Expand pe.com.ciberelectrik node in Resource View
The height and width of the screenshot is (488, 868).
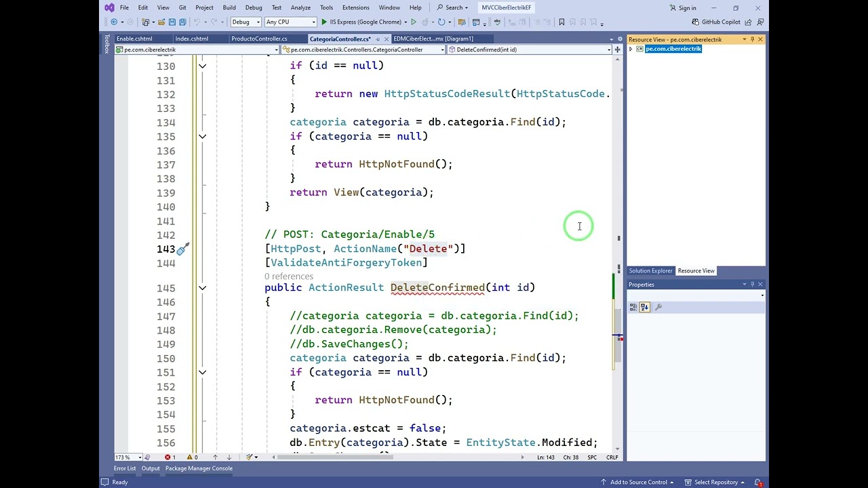[x=631, y=49]
